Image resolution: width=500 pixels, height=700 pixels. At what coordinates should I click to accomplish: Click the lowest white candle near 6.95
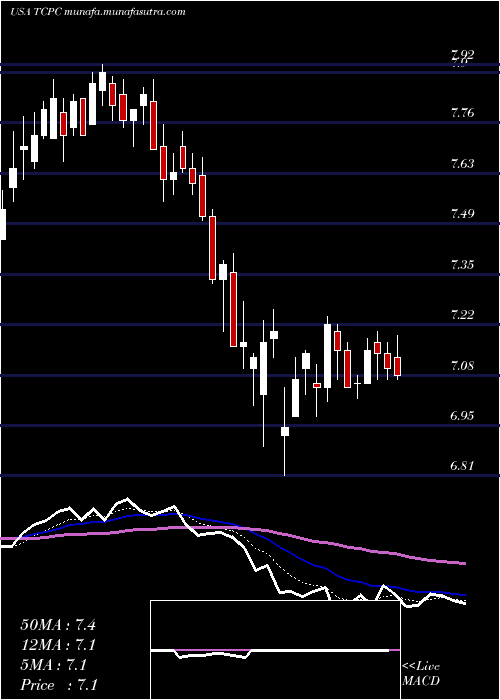(x=284, y=431)
